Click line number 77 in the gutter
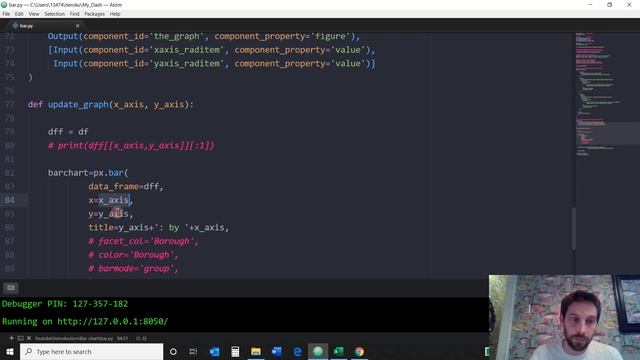The image size is (640, 360). click(10, 104)
